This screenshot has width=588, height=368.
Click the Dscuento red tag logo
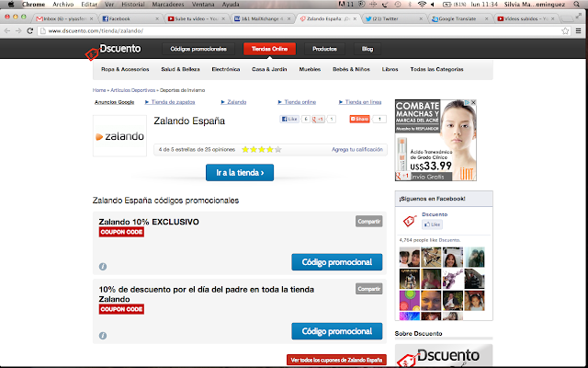click(92, 54)
